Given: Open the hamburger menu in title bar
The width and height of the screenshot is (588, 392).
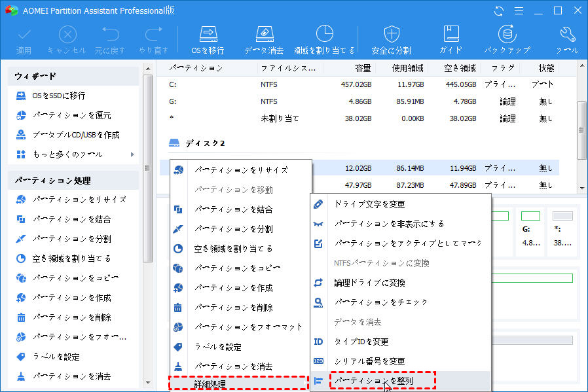Looking at the screenshot, I should click(519, 11).
